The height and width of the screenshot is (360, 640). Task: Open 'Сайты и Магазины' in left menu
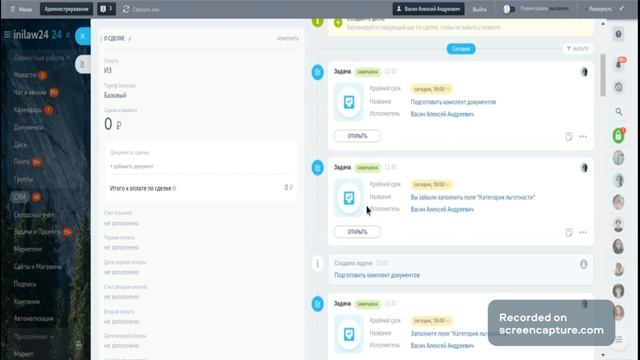[38, 267]
